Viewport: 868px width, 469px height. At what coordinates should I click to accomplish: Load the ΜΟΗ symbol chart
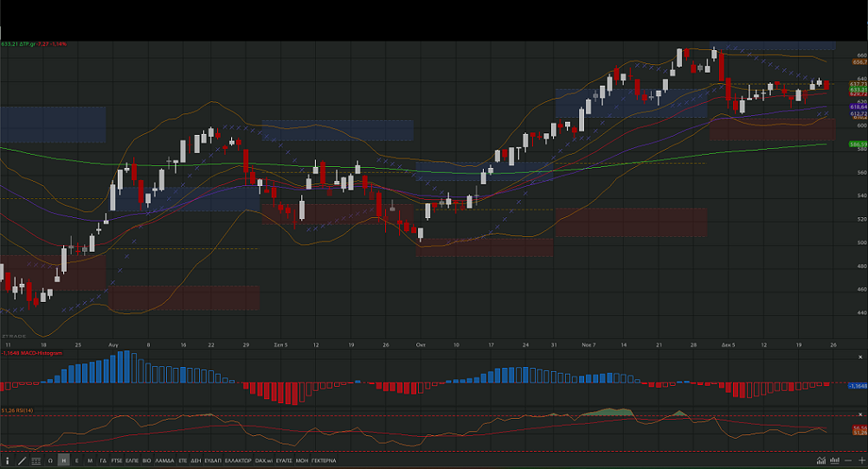302,460
